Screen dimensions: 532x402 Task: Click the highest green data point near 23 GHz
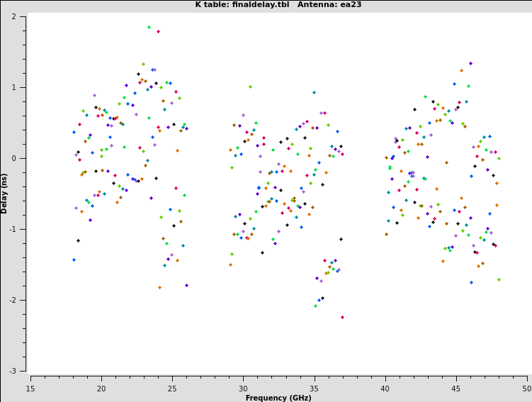pos(149,28)
